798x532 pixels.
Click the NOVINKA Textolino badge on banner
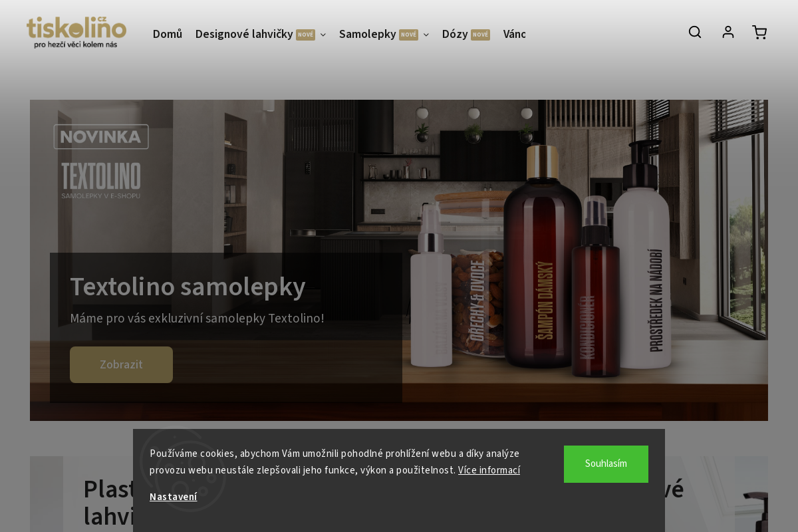101,162
